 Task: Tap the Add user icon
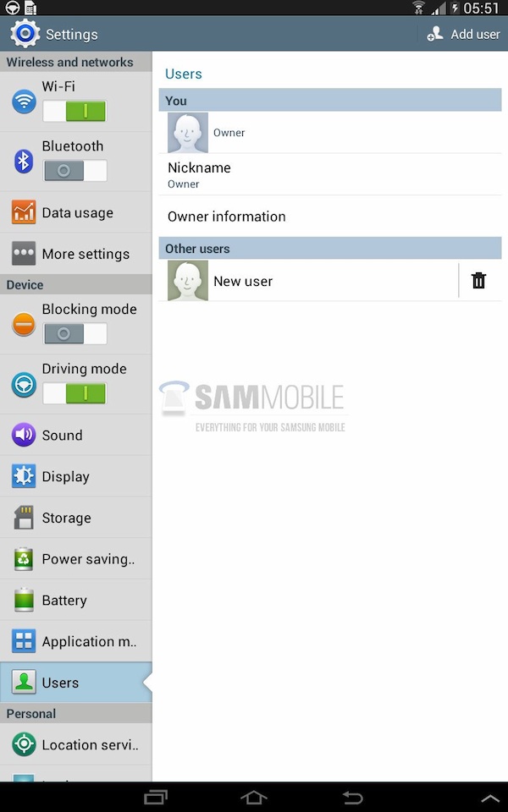[x=435, y=34]
